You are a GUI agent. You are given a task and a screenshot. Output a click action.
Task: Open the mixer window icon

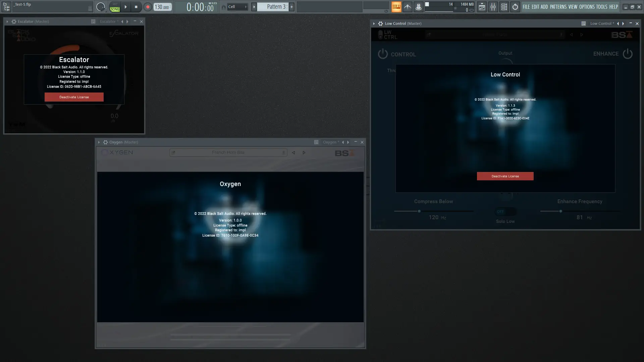[493, 7]
